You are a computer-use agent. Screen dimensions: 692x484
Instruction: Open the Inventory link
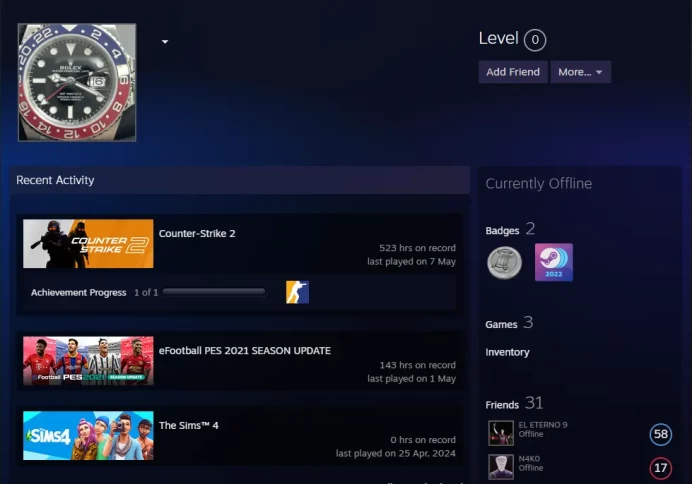507,352
